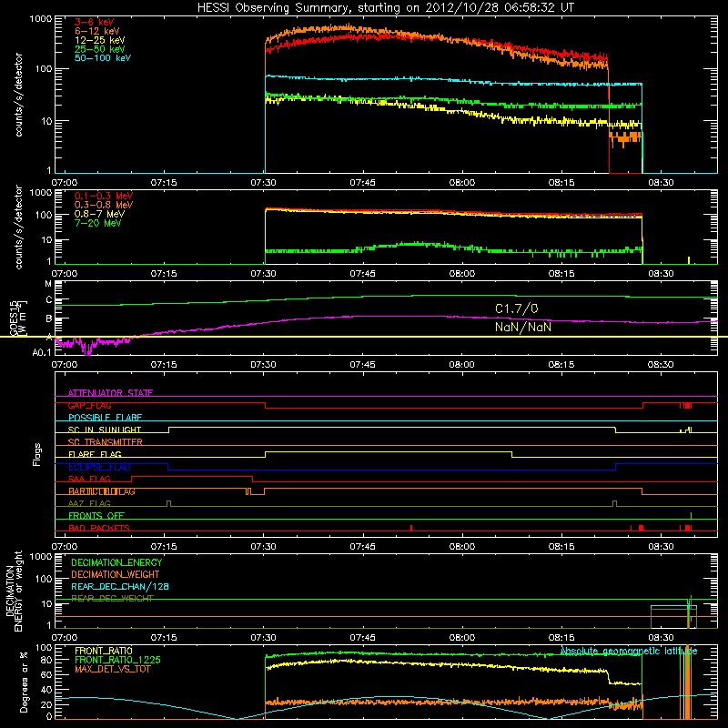Screen dimensions: 728x728
Task: Select the FRONTS_OFF flag label
Action: pyautogui.click(x=96, y=516)
